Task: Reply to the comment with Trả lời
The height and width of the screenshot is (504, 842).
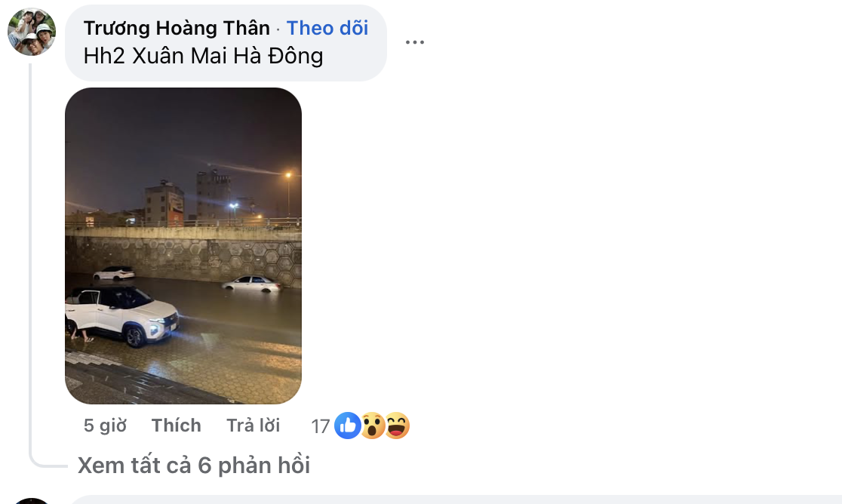Action: tap(254, 425)
